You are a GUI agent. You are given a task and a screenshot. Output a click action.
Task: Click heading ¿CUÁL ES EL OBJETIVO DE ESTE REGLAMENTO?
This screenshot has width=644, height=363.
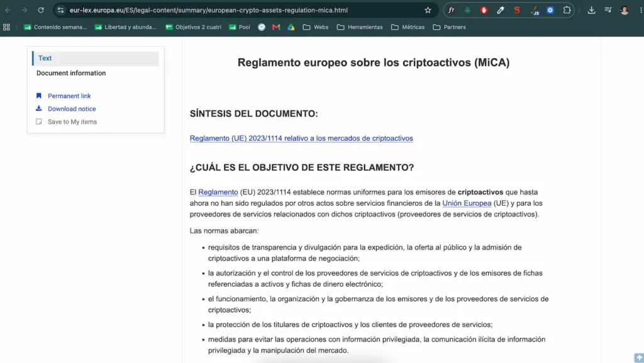pyautogui.click(x=302, y=167)
